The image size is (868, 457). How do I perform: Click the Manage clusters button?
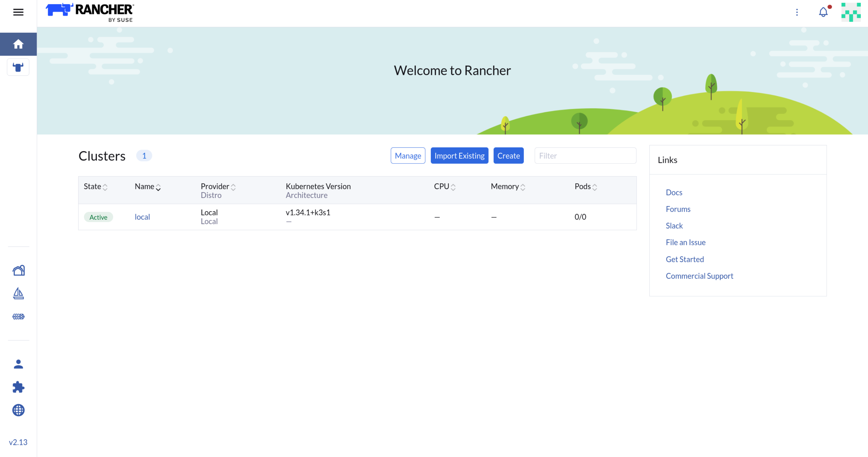click(x=408, y=156)
